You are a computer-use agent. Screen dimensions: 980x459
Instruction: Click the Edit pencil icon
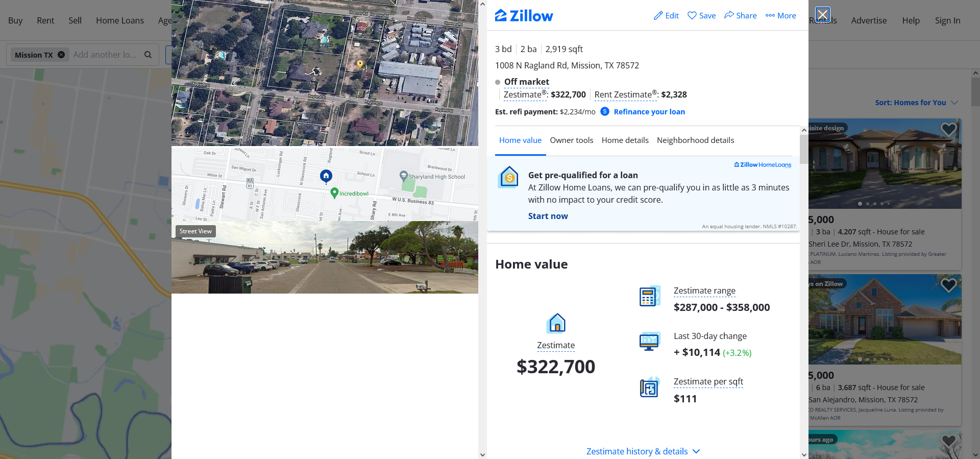pyautogui.click(x=658, y=16)
